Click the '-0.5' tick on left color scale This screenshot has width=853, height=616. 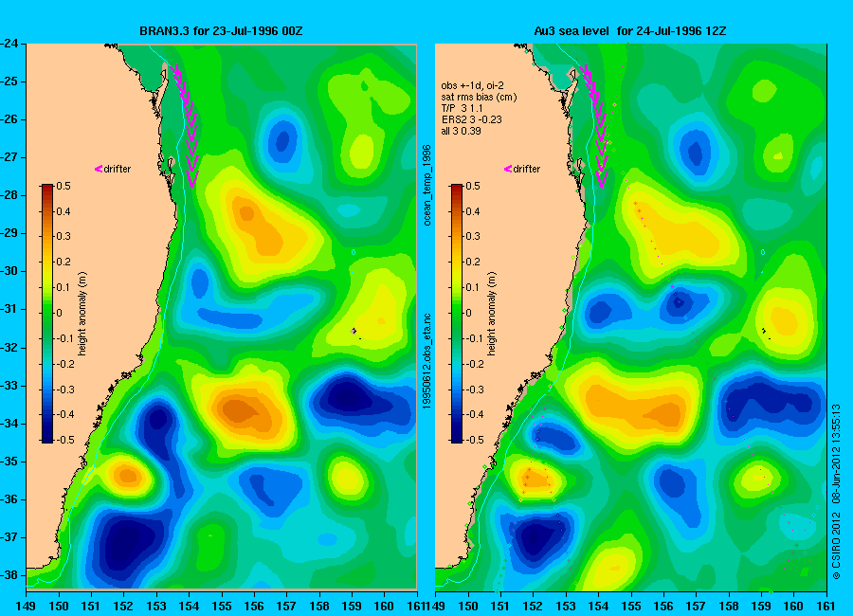click(x=65, y=440)
